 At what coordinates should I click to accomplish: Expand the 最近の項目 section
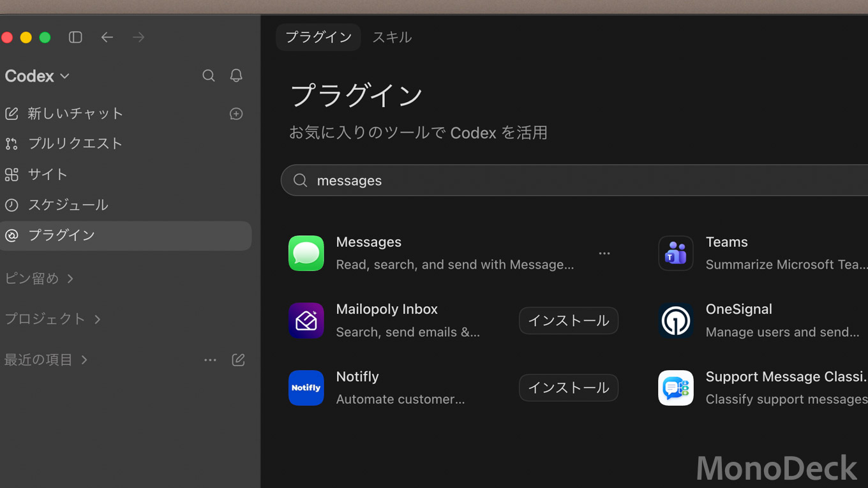46,360
